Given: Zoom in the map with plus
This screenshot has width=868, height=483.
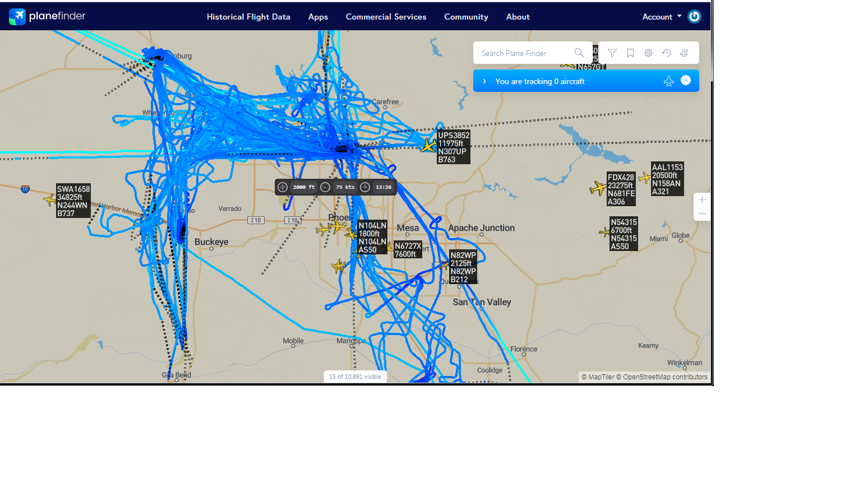Looking at the screenshot, I should [702, 200].
